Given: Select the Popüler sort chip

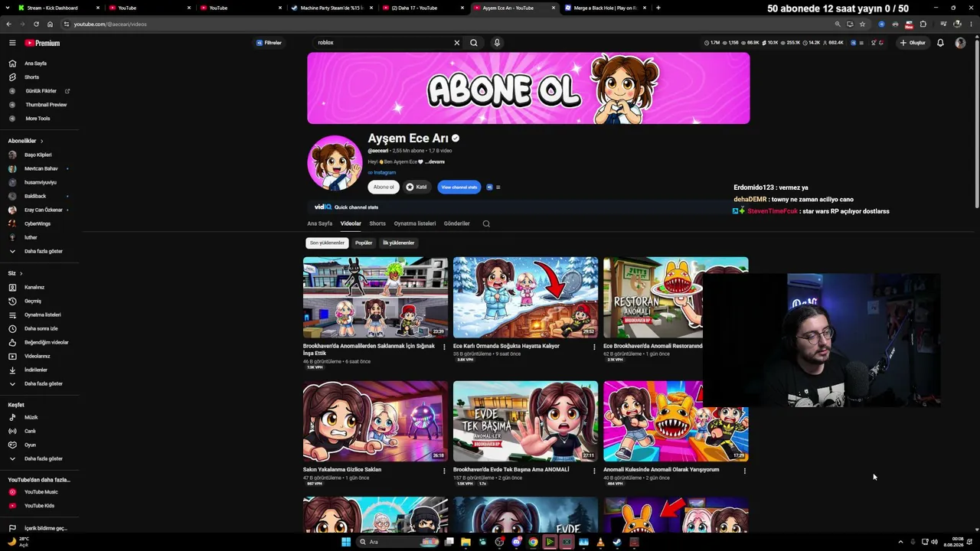Looking at the screenshot, I should tap(364, 243).
